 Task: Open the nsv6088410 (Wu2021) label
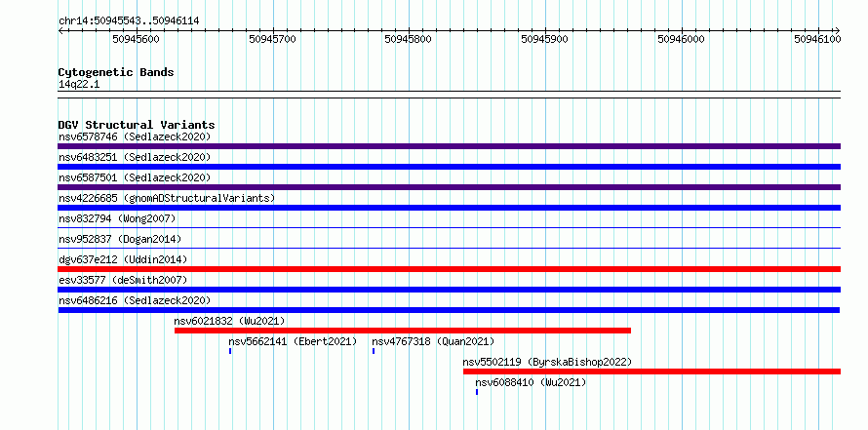tap(531, 382)
